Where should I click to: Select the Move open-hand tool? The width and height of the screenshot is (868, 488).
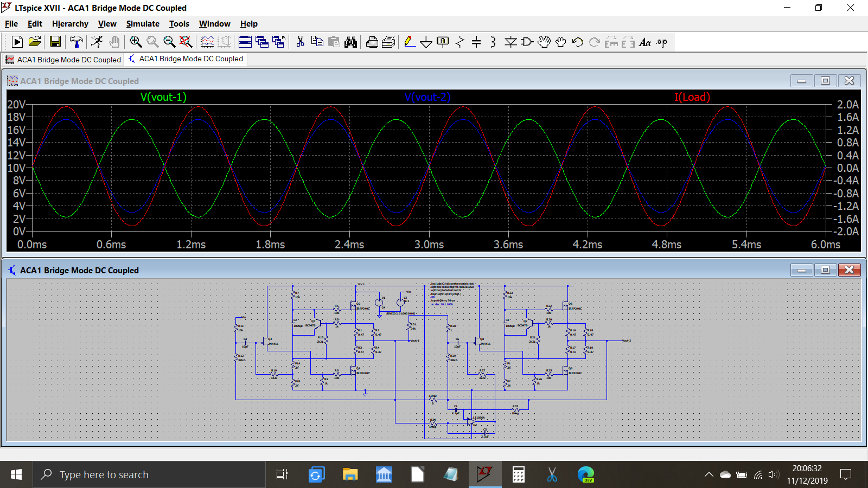pos(544,42)
